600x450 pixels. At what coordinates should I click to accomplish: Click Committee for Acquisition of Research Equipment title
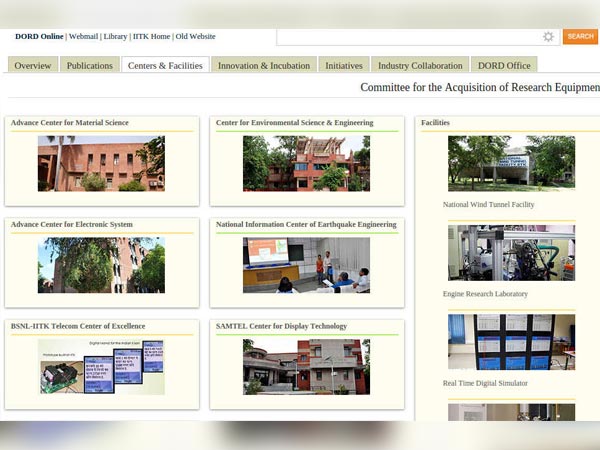(480, 87)
